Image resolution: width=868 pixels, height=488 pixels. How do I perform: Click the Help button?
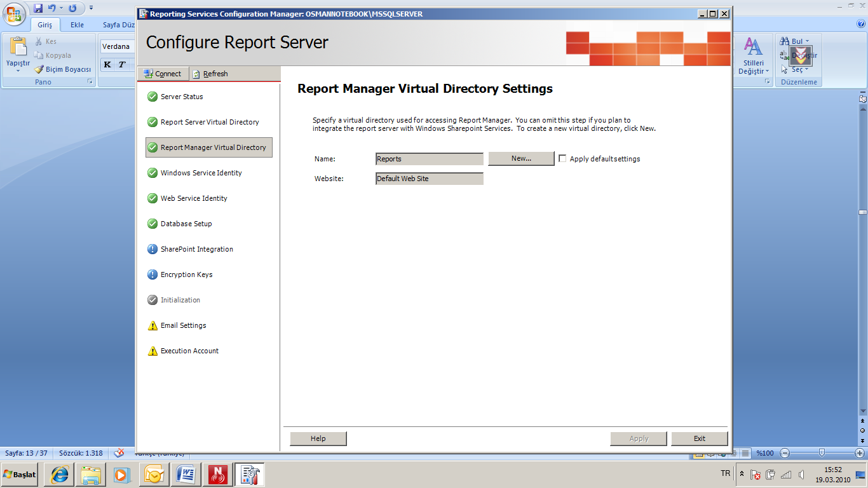(318, 438)
